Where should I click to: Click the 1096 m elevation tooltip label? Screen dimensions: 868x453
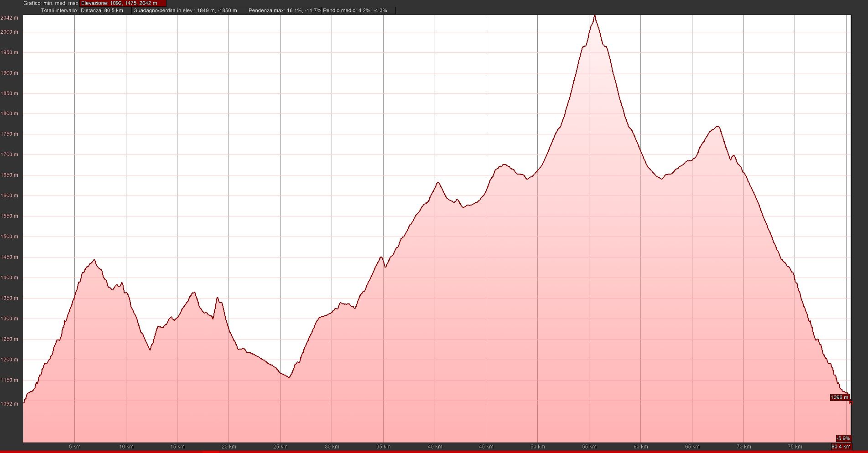pyautogui.click(x=839, y=397)
